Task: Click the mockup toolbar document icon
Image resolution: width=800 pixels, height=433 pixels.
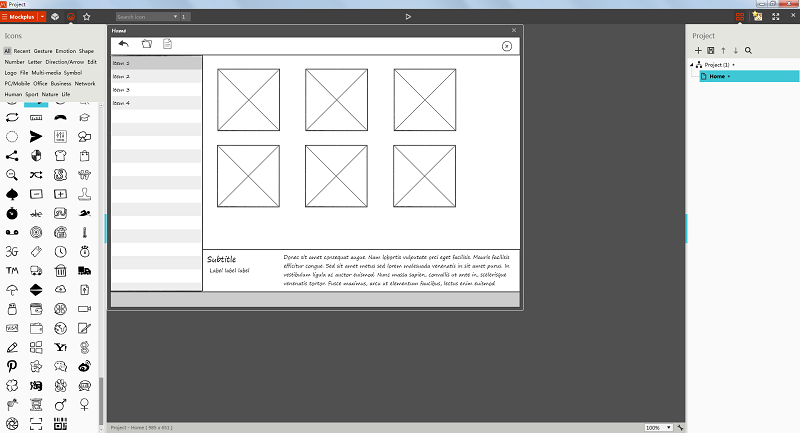Action: [x=167, y=44]
